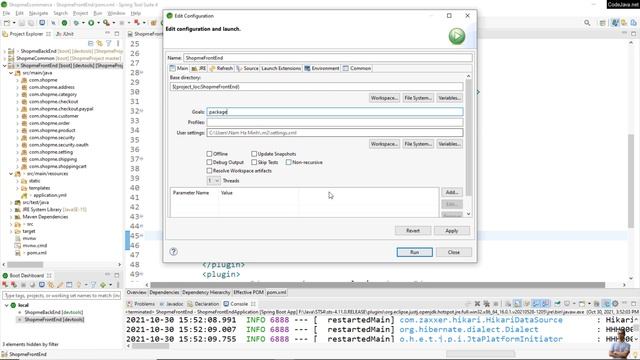Open the dialog help question mark icon
The width and height of the screenshot is (640, 360).
[173, 251]
